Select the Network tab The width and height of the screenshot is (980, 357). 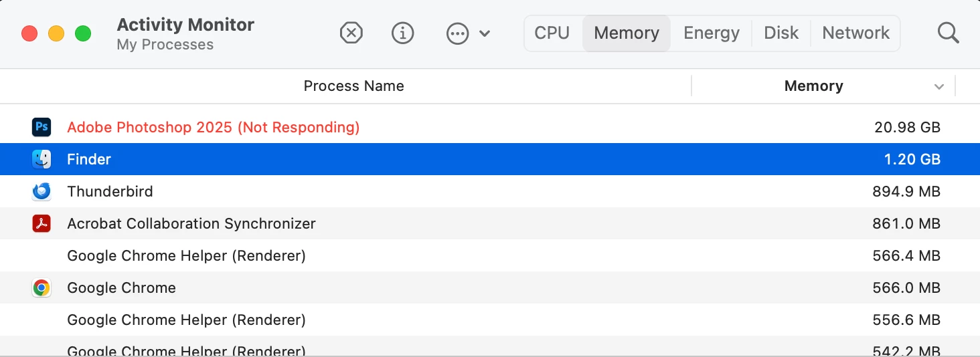855,33
